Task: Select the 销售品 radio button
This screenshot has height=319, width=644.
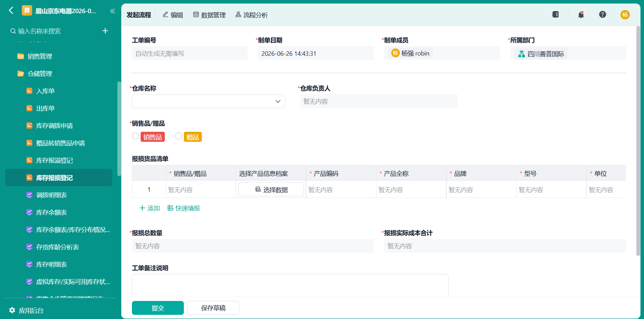Action: coord(135,136)
